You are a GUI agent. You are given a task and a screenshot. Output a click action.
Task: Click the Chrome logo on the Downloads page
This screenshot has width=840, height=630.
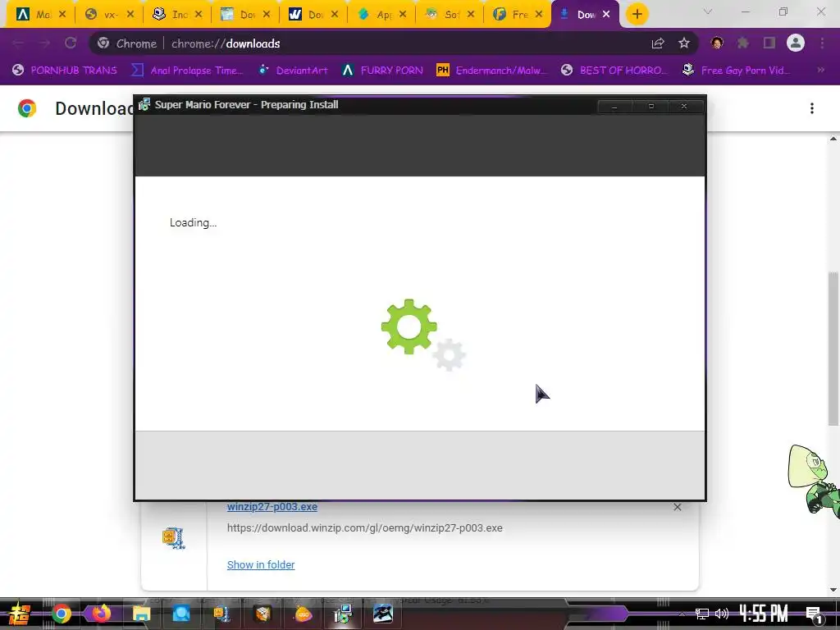pyautogui.click(x=27, y=108)
